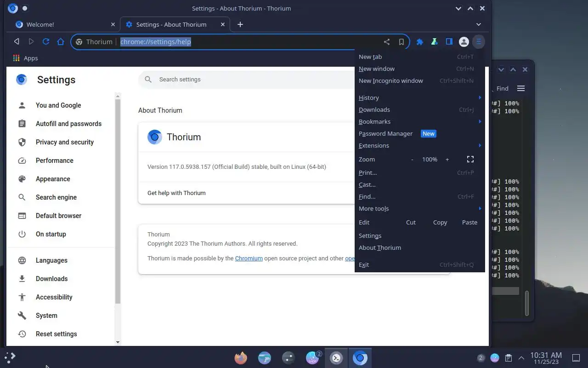Open the Shop icon in taskbar

click(313, 358)
